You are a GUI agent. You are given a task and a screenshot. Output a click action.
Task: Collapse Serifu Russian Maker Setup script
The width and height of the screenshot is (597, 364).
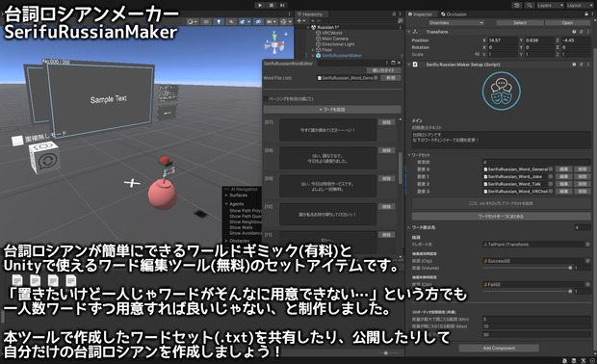coord(409,65)
